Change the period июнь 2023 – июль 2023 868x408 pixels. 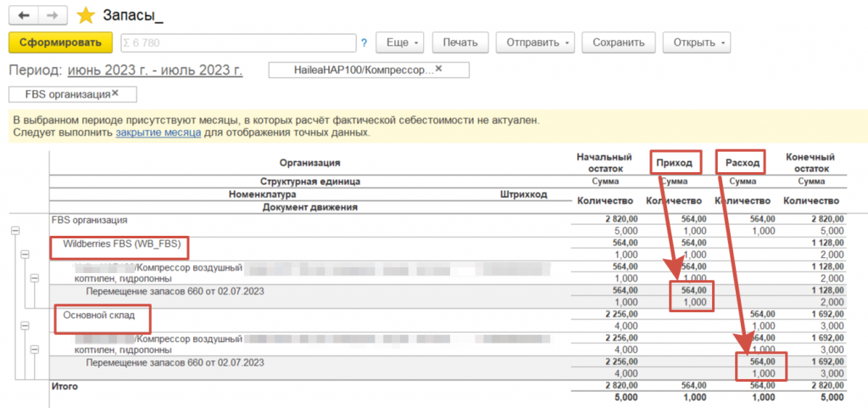coord(154,70)
